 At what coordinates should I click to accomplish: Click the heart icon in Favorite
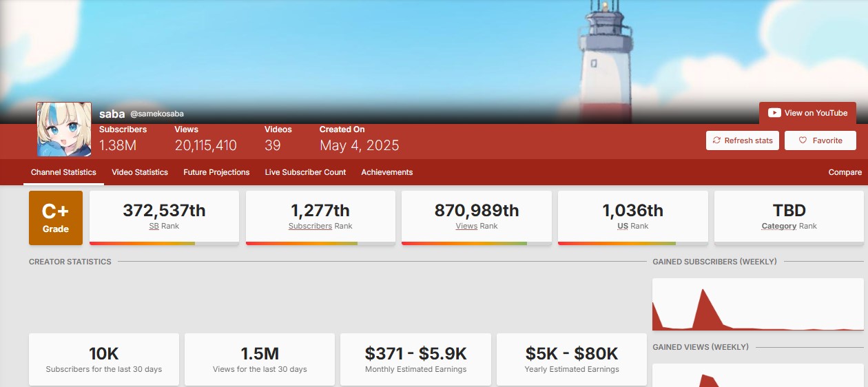[x=803, y=140]
